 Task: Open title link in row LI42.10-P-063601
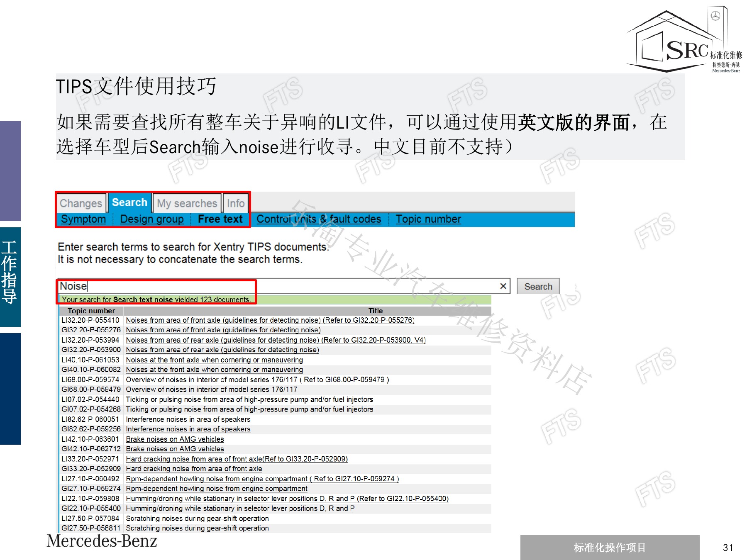pos(175,439)
